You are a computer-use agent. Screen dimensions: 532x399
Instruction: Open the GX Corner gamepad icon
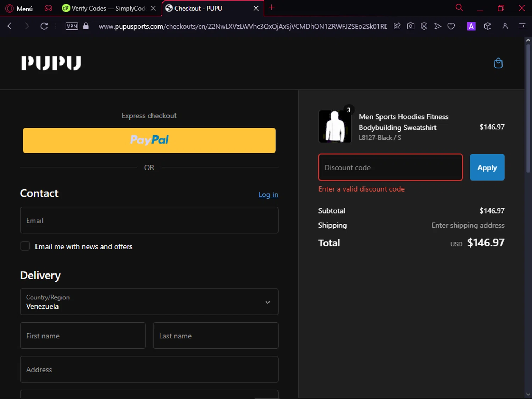[48, 8]
